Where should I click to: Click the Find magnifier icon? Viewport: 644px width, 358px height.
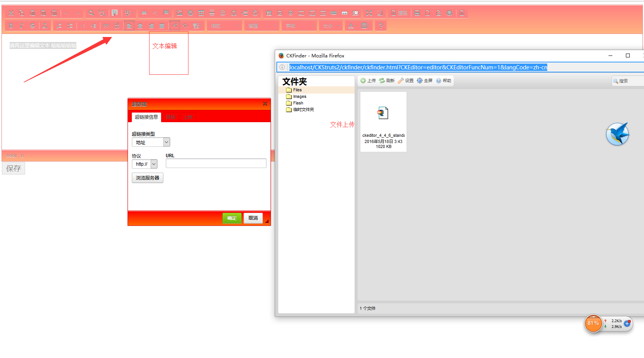point(91,13)
